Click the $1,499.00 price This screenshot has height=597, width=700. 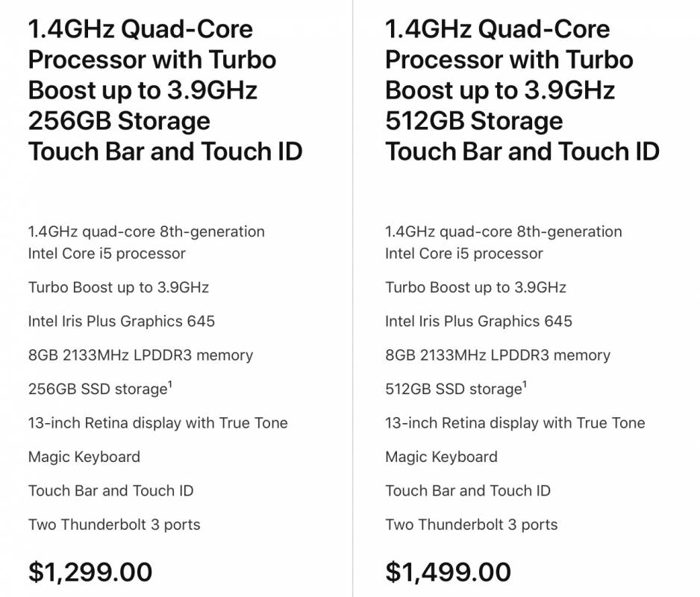click(449, 572)
